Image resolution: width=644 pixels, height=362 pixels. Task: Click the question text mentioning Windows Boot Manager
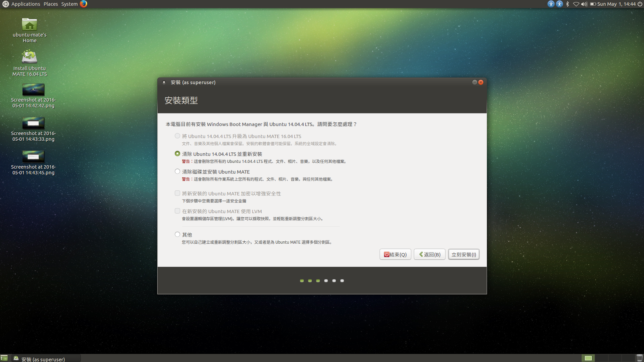pyautogui.click(x=261, y=124)
